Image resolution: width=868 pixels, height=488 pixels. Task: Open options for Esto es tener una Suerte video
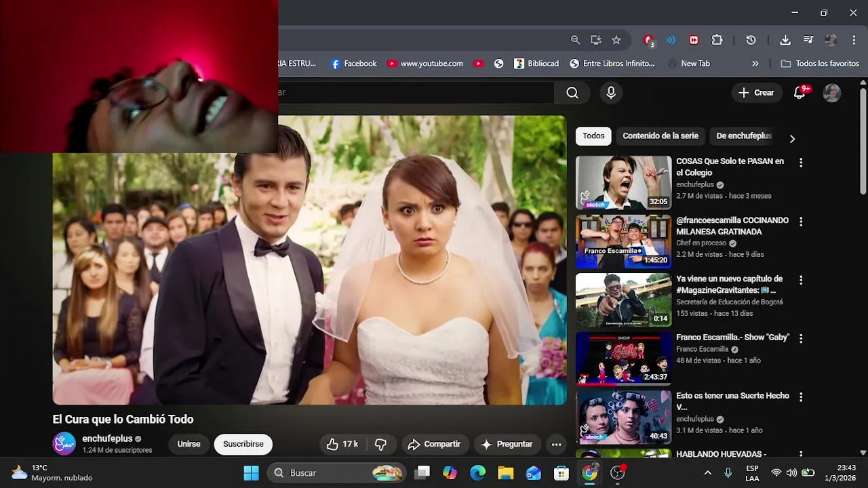[801, 397]
